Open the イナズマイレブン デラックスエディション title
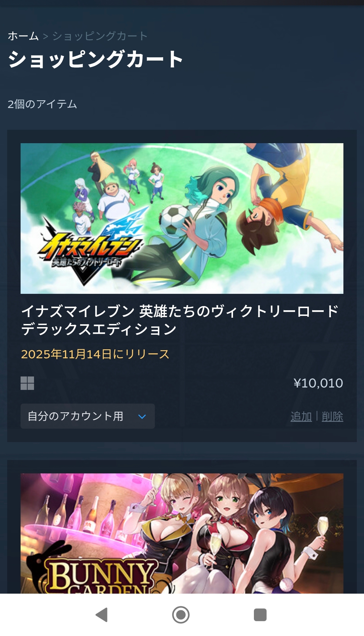The height and width of the screenshot is (636, 364). click(180, 320)
